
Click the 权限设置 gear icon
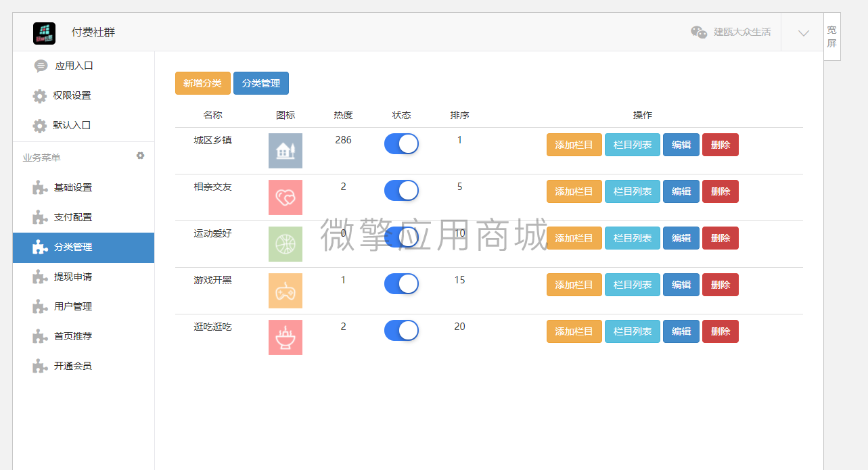[x=40, y=96]
